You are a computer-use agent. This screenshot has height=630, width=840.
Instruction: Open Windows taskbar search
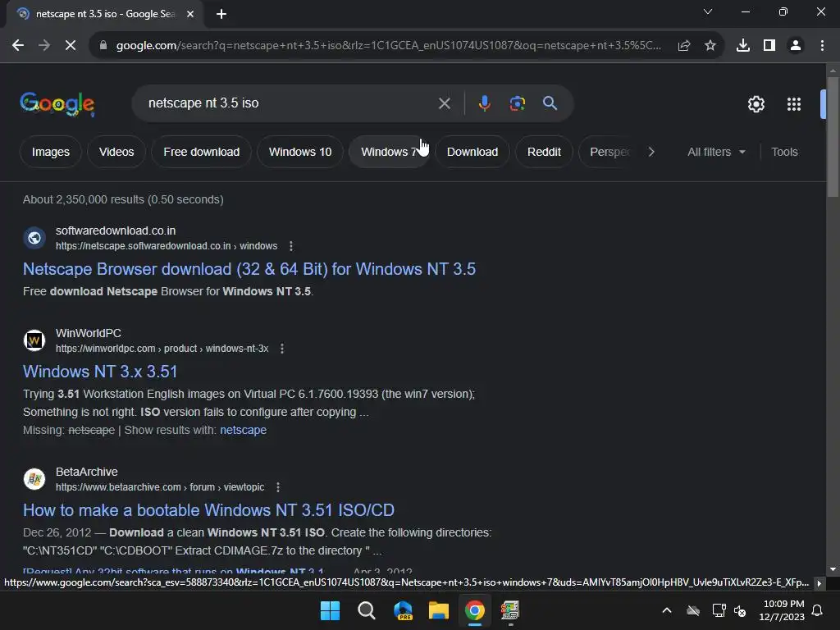[367, 610]
